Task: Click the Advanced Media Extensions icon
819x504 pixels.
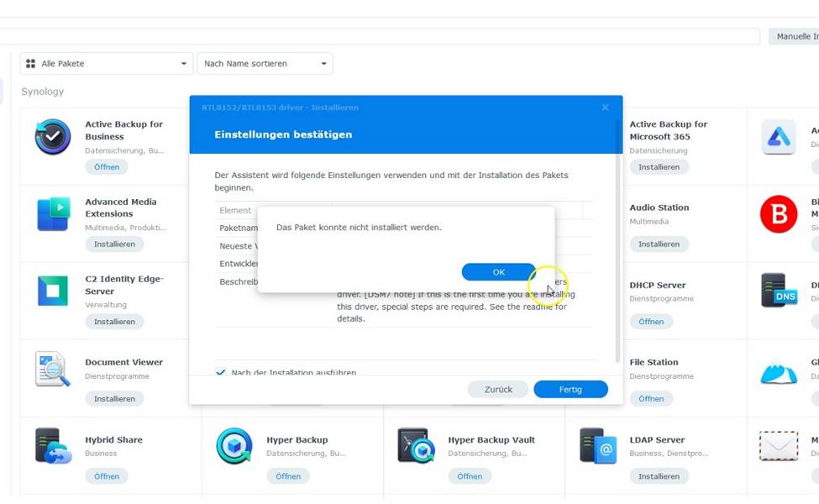Action: (53, 213)
